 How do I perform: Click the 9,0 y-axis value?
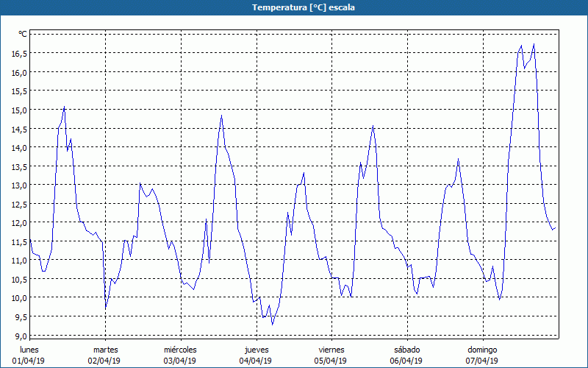[21, 336]
